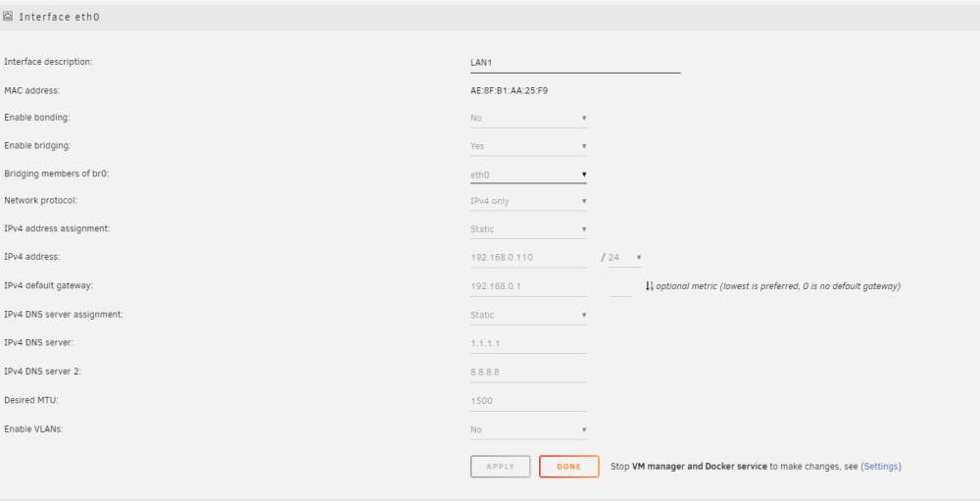Click the Desired MTU label
Screen dimensions: 980x501
31,400
